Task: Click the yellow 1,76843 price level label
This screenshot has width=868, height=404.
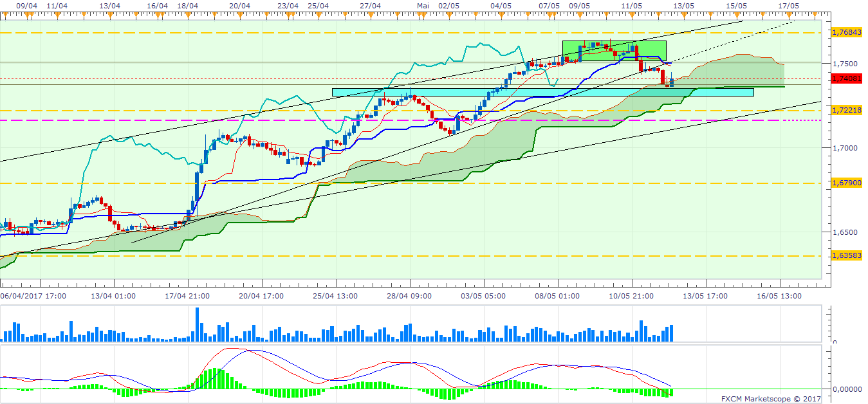Action: coord(845,32)
